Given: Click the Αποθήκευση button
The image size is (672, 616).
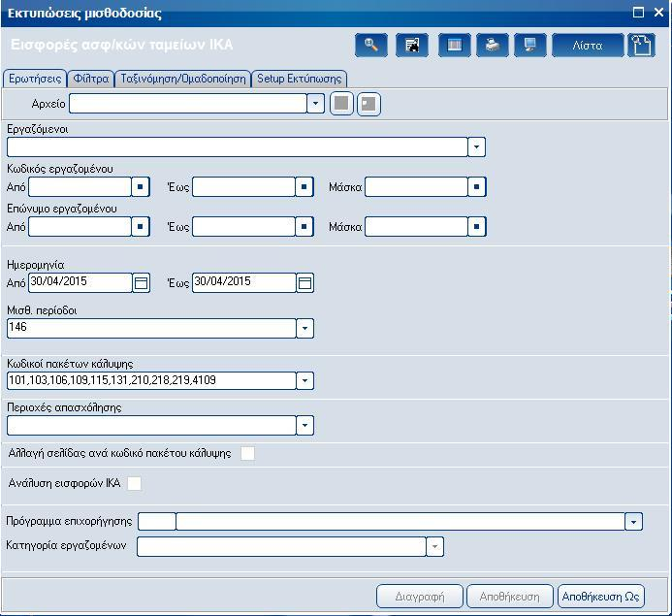Looking at the screenshot, I should tap(509, 597).
